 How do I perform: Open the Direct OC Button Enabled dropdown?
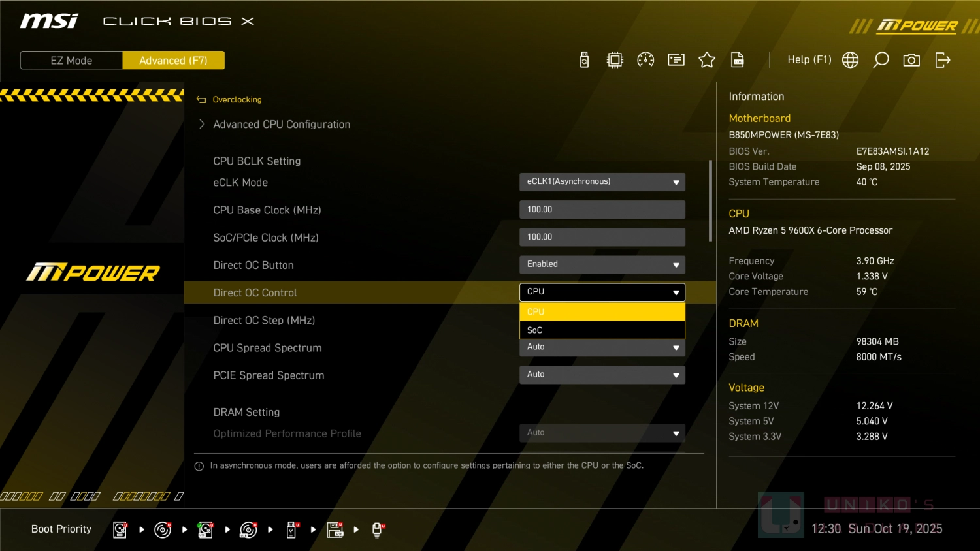(602, 264)
